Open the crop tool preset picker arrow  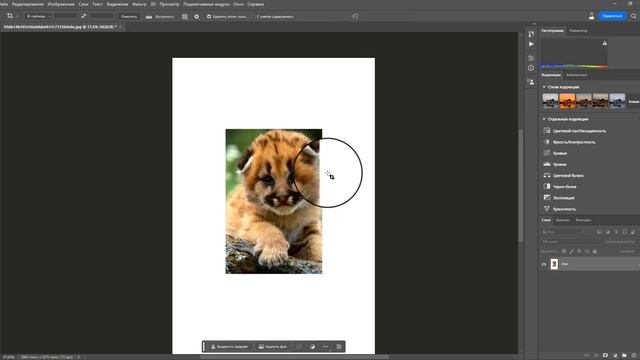(x=18, y=16)
